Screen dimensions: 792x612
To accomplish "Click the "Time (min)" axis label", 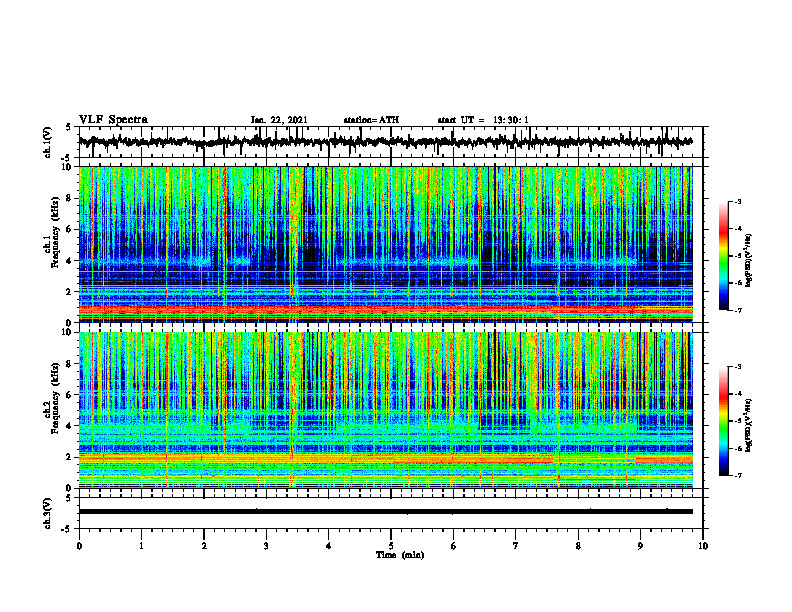I will [400, 555].
